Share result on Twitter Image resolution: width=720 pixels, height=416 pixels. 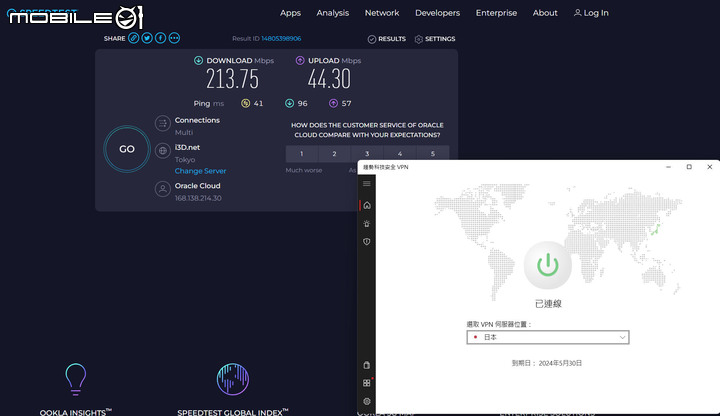[147, 38]
